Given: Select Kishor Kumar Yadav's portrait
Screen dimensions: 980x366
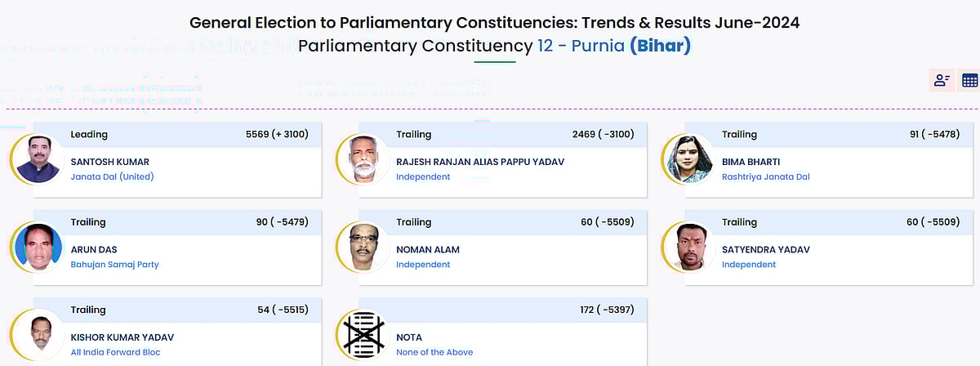Looking at the screenshot, I should (x=38, y=335).
